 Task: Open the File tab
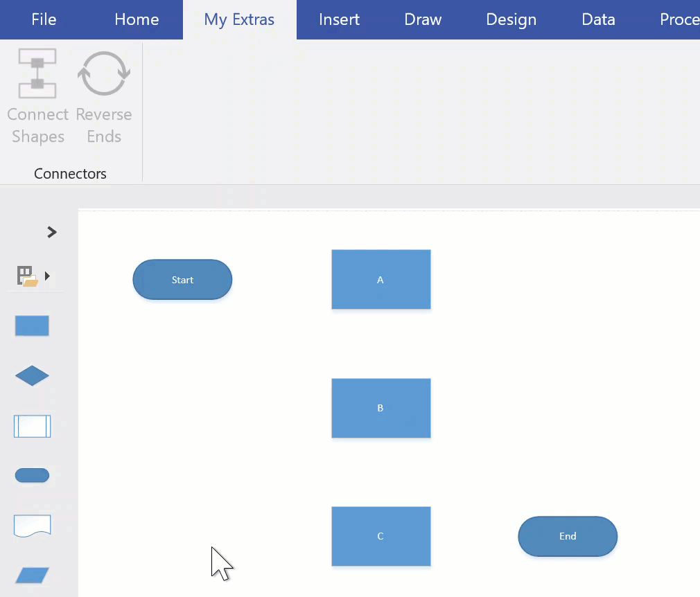click(x=44, y=19)
